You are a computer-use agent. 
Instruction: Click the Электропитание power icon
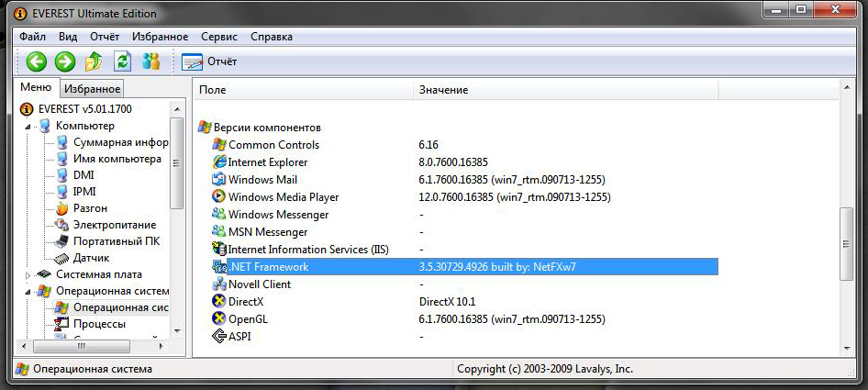pos(61,225)
